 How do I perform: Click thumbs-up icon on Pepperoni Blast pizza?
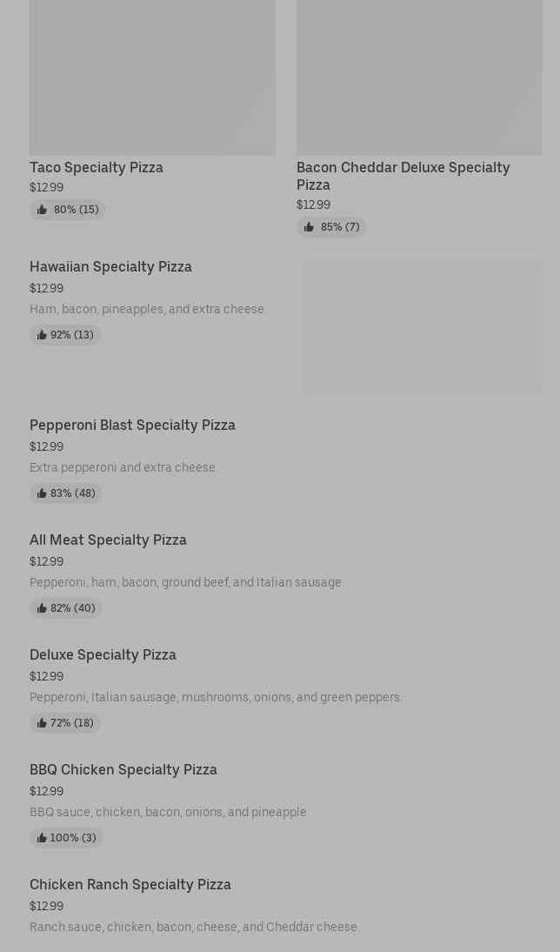(x=42, y=493)
